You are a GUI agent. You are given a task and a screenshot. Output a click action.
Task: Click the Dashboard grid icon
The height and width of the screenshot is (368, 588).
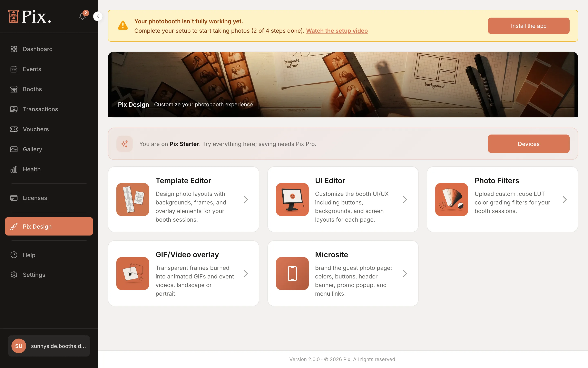14,49
